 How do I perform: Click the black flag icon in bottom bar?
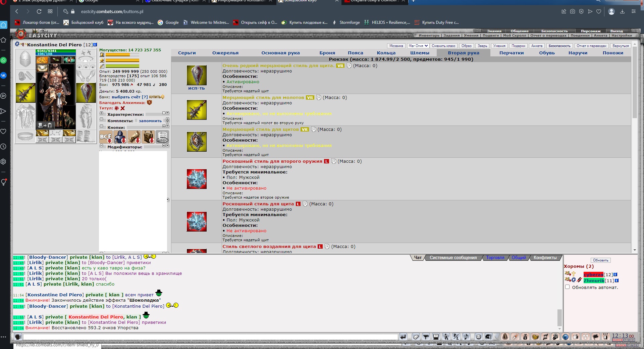click(595, 337)
